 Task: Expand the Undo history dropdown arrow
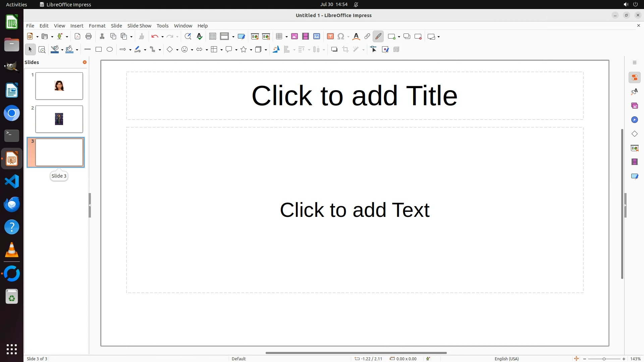point(162,37)
